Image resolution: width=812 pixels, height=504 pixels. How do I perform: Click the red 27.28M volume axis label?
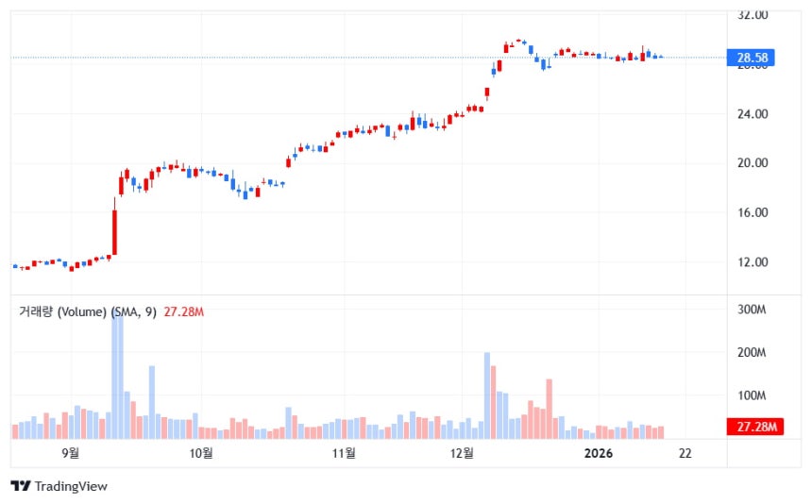tap(753, 428)
